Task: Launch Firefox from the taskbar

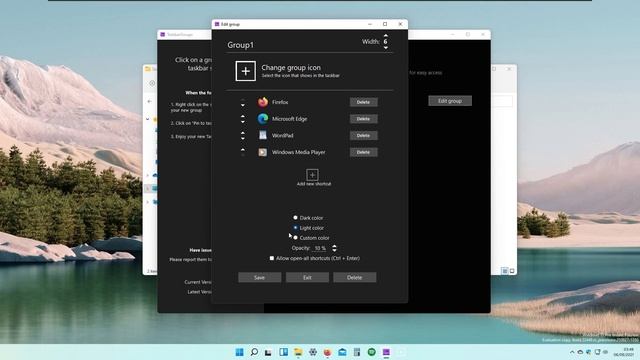Action: pyautogui.click(x=327, y=352)
